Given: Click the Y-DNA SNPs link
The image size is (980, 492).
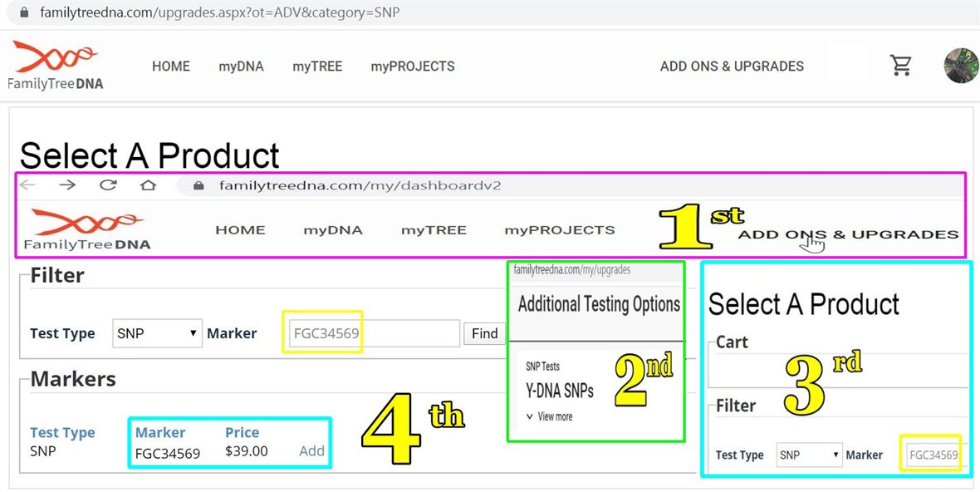Looking at the screenshot, I should coord(560,390).
